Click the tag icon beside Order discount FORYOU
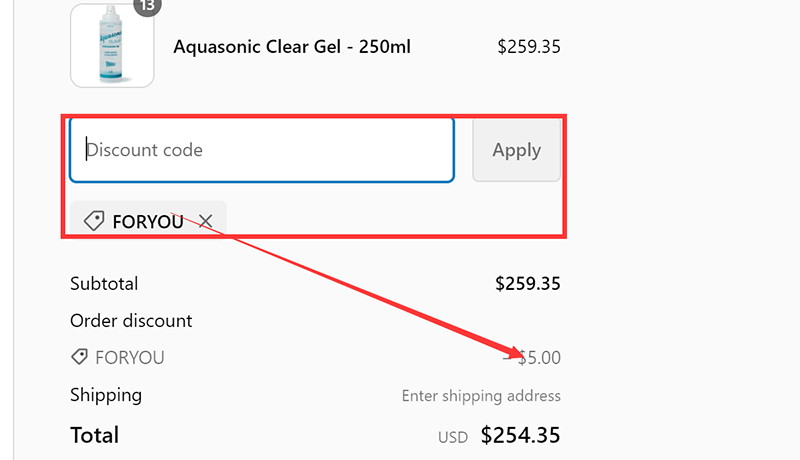Viewport: 800px width, 460px height. click(x=79, y=356)
